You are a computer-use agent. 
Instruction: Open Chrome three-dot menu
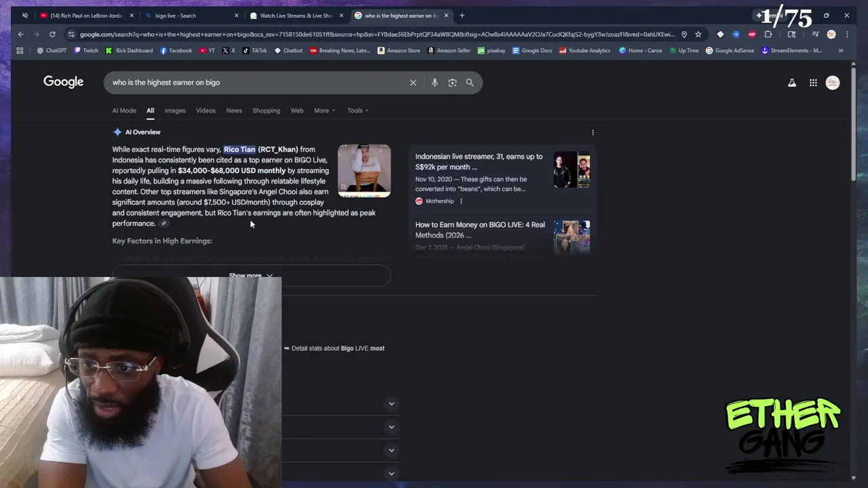pos(847,34)
